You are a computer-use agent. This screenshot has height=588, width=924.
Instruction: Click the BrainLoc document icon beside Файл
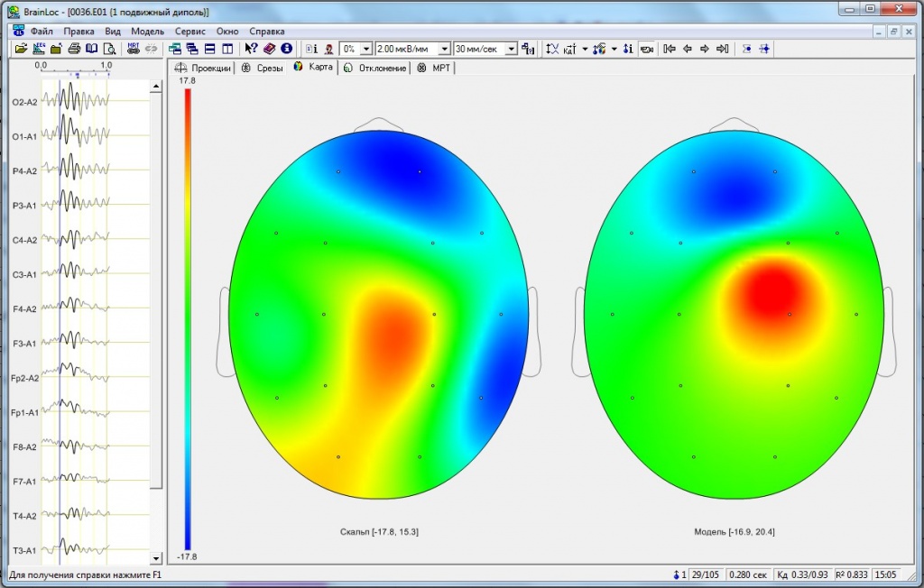tap(18, 31)
